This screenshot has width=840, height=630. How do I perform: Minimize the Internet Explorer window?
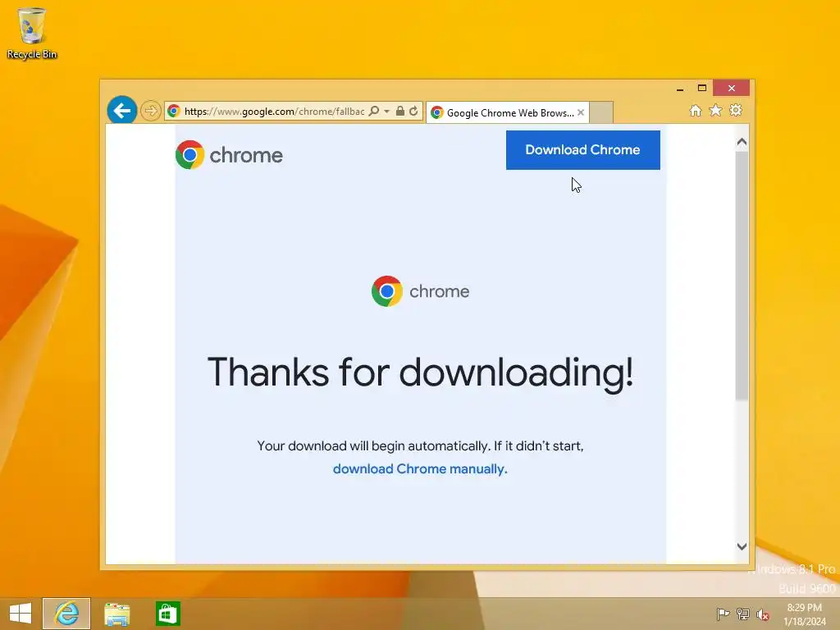pyautogui.click(x=680, y=89)
